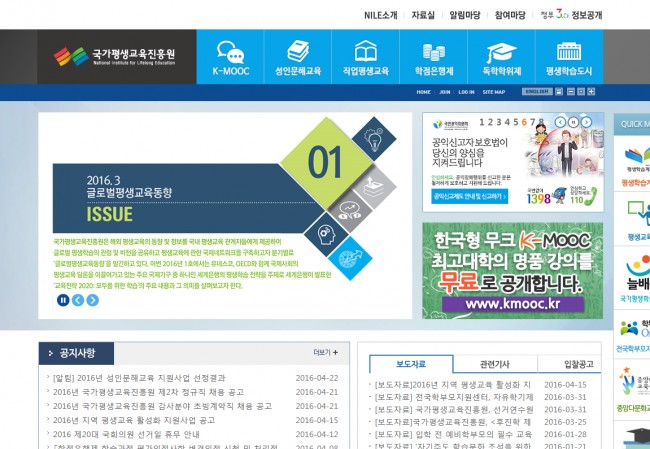Select the gray upload layers diamond icon
650x449 pixels.
pos(374,187)
